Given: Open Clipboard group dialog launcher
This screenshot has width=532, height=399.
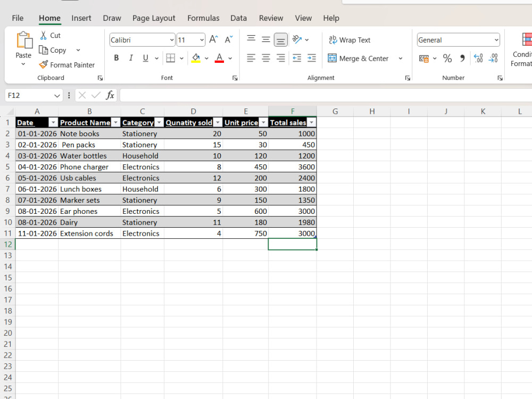Looking at the screenshot, I should pos(100,78).
